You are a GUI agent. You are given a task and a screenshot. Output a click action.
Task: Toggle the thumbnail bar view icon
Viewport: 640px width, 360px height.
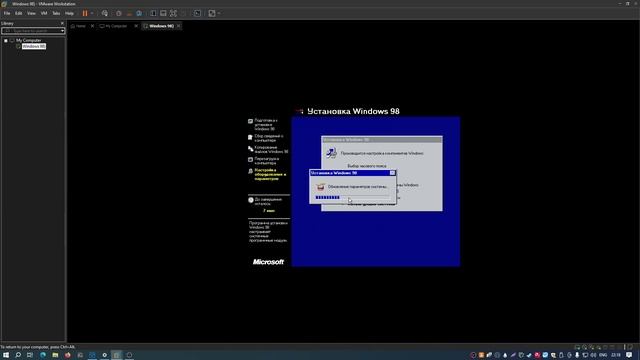click(x=163, y=13)
